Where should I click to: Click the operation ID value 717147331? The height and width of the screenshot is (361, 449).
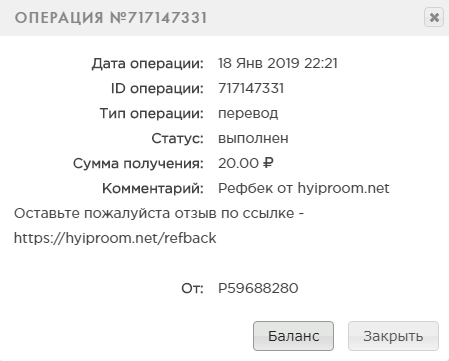(x=251, y=88)
